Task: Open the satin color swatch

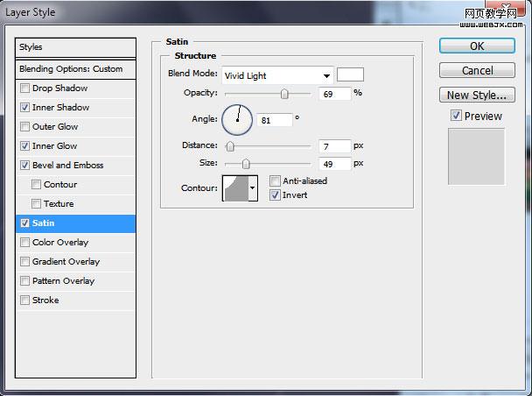Action: coord(350,74)
